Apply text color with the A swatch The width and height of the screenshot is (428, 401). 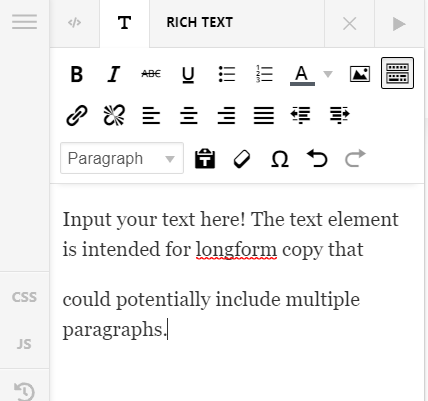point(302,75)
